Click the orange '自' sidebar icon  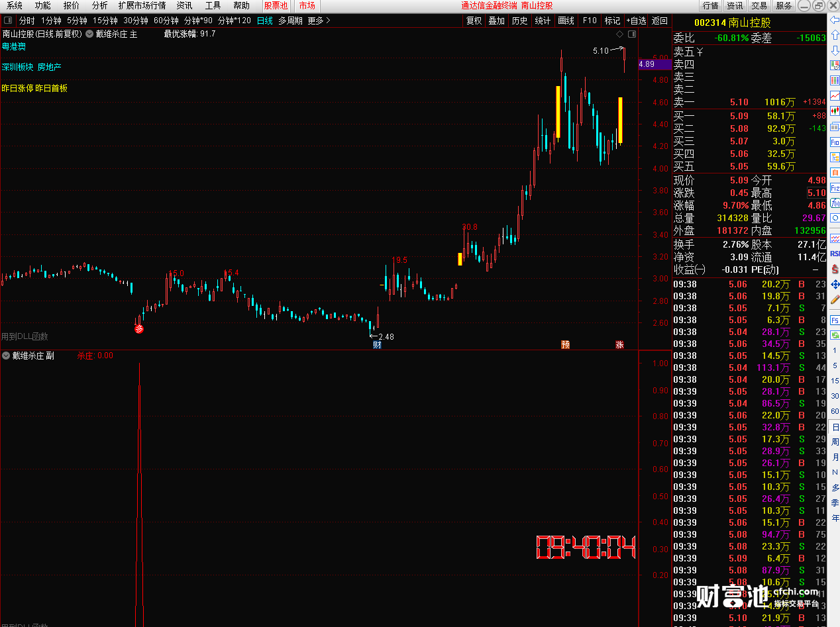(x=835, y=172)
